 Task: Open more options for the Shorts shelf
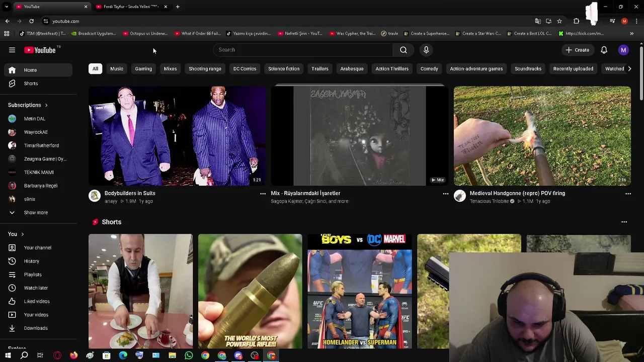click(624, 222)
